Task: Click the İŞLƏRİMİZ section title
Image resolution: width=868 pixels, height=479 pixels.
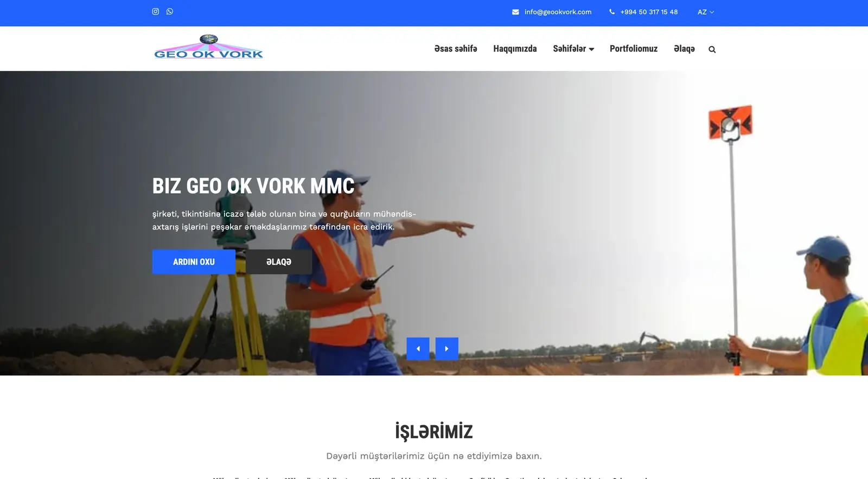Action: coord(433,432)
